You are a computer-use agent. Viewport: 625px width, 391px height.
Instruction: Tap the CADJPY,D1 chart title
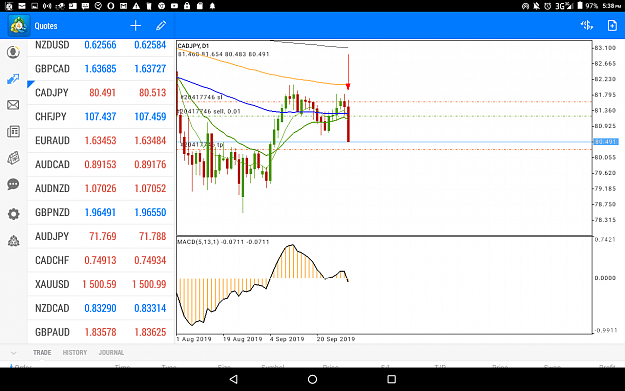pos(193,46)
